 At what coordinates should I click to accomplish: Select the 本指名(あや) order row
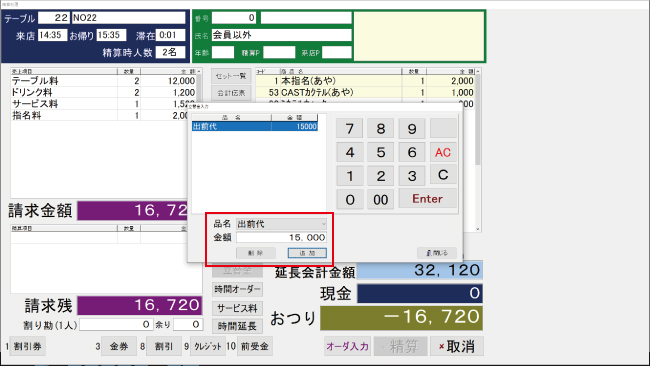point(365,81)
